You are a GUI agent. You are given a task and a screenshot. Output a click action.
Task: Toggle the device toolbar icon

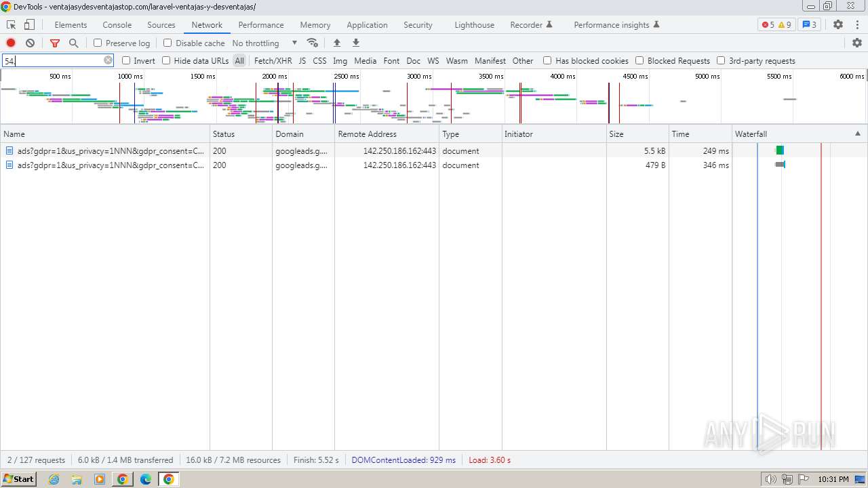pyautogui.click(x=29, y=24)
